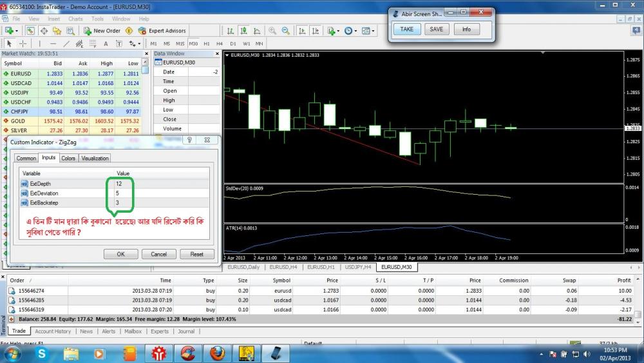Select the text label tool
Viewport: 644px width, 363px height.
[118, 44]
